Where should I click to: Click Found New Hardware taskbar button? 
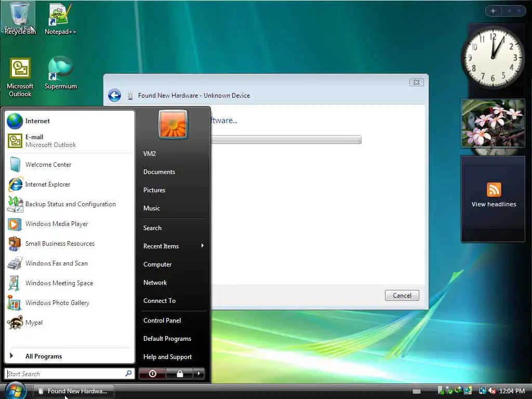(x=73, y=391)
